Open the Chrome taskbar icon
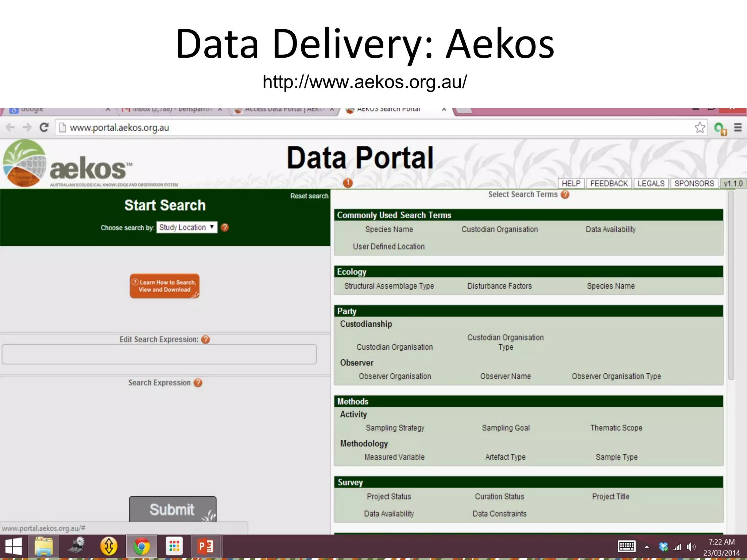 pyautogui.click(x=142, y=547)
